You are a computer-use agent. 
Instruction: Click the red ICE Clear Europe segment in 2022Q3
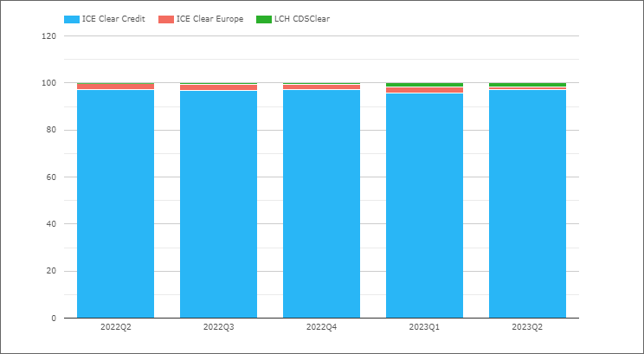(218, 87)
